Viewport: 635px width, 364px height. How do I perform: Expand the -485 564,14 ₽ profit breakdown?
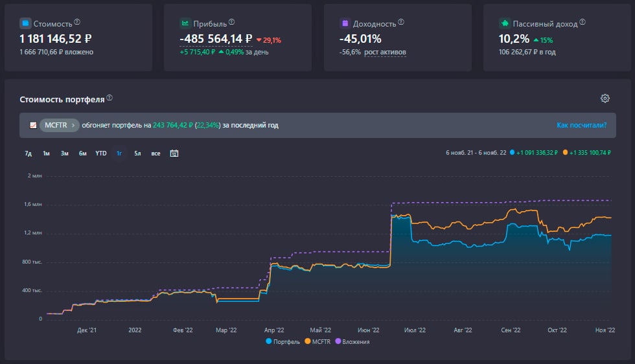click(215, 40)
